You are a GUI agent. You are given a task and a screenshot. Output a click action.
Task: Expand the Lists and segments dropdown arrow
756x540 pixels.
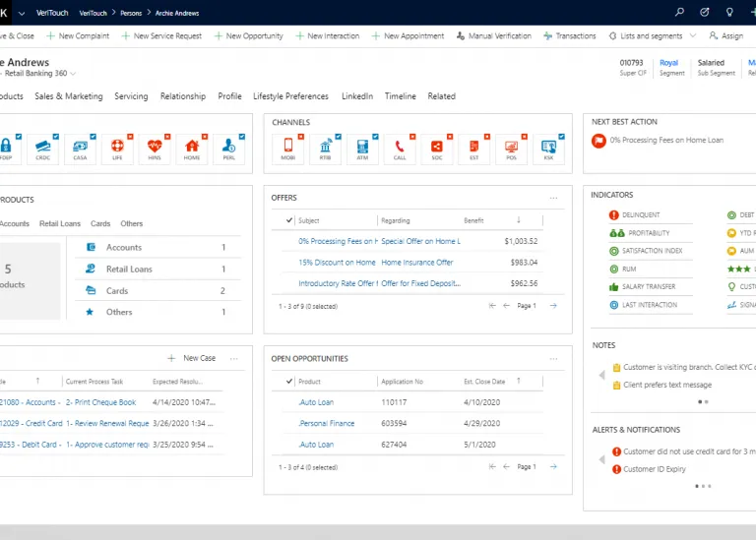coord(692,36)
